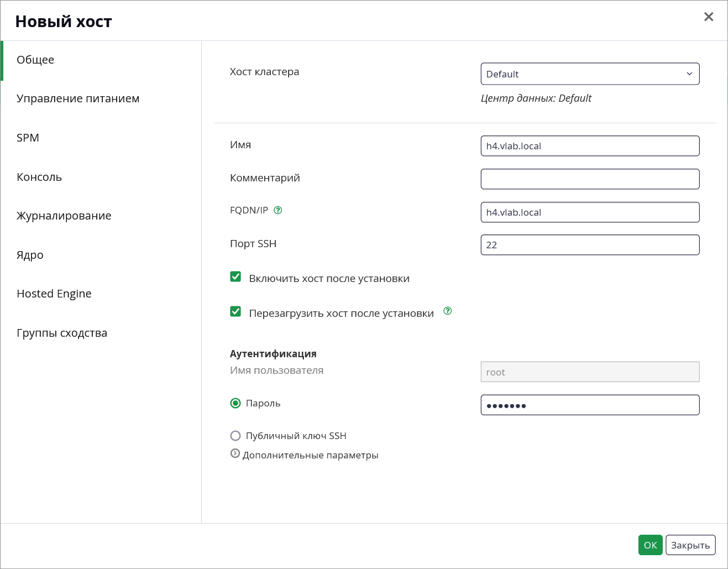Go to the "Консоль" tab

click(39, 177)
